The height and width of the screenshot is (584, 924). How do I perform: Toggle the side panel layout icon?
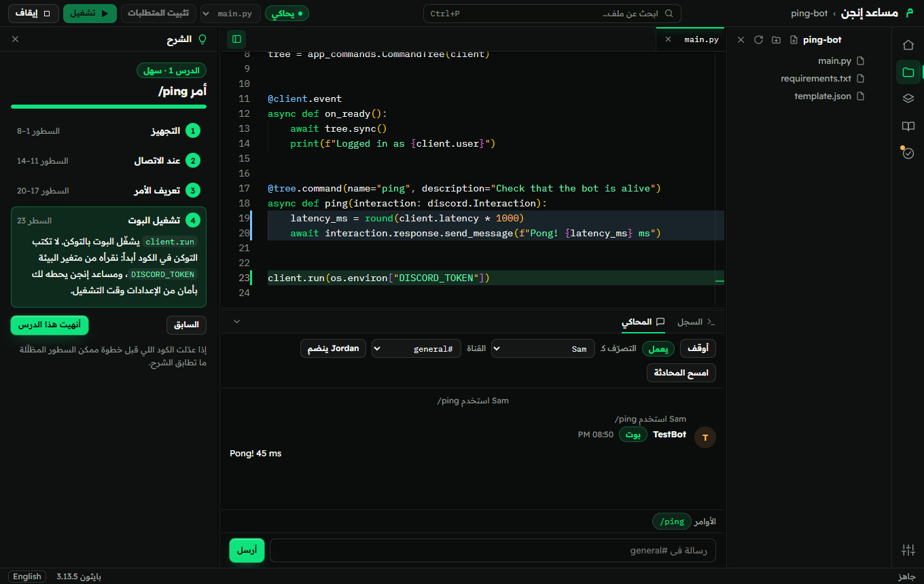point(236,39)
